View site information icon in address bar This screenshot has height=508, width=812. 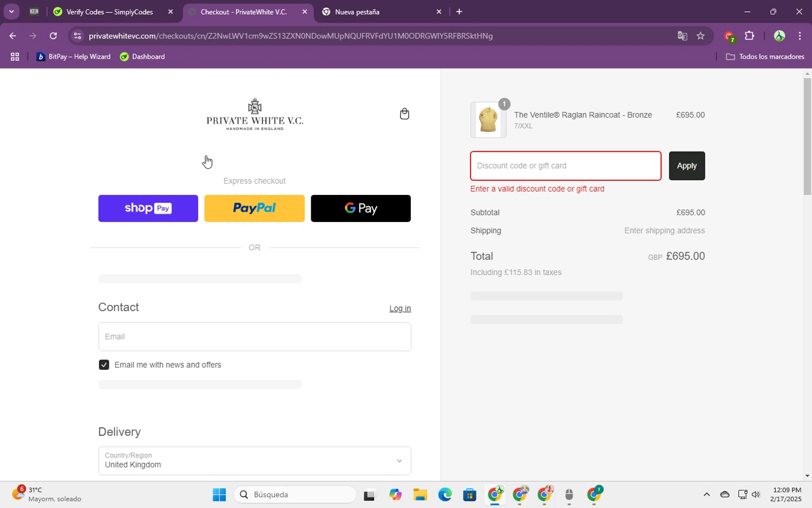[x=77, y=36]
